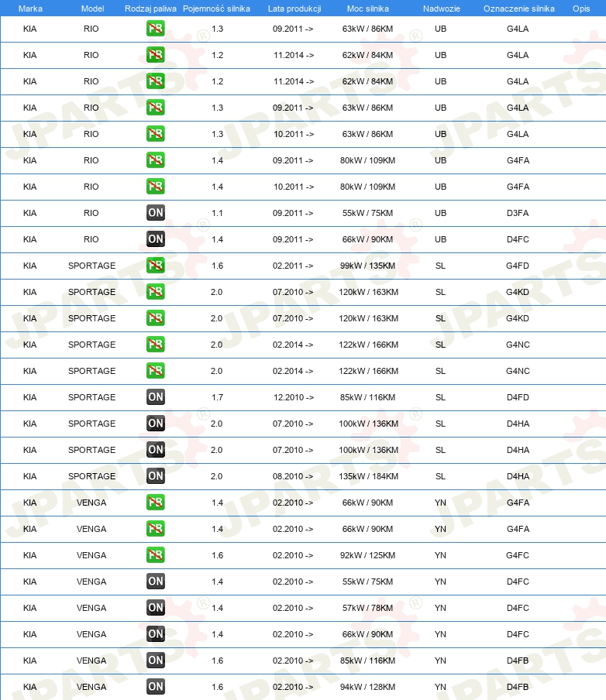Click the ON icon in SPORTAGE 135kW row

pyautogui.click(x=156, y=476)
